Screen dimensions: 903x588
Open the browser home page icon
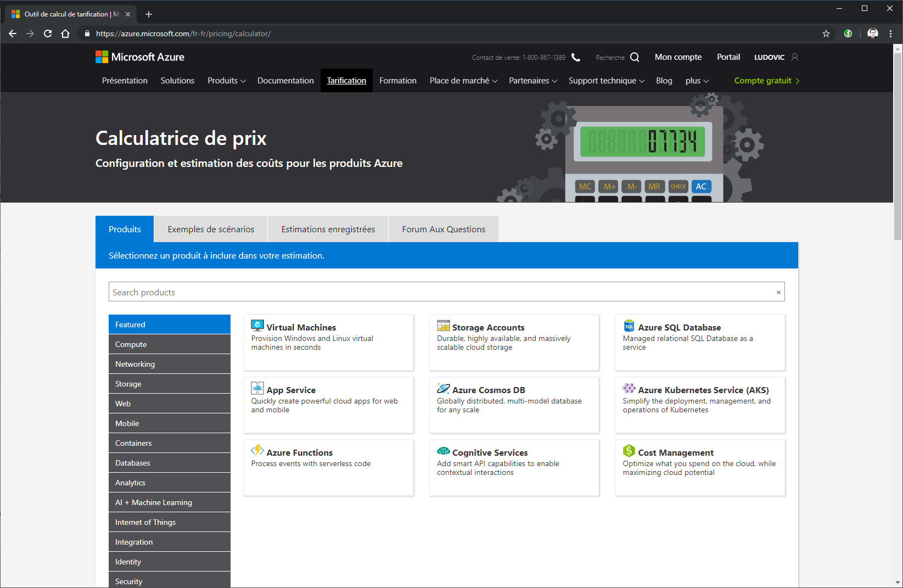click(x=65, y=33)
